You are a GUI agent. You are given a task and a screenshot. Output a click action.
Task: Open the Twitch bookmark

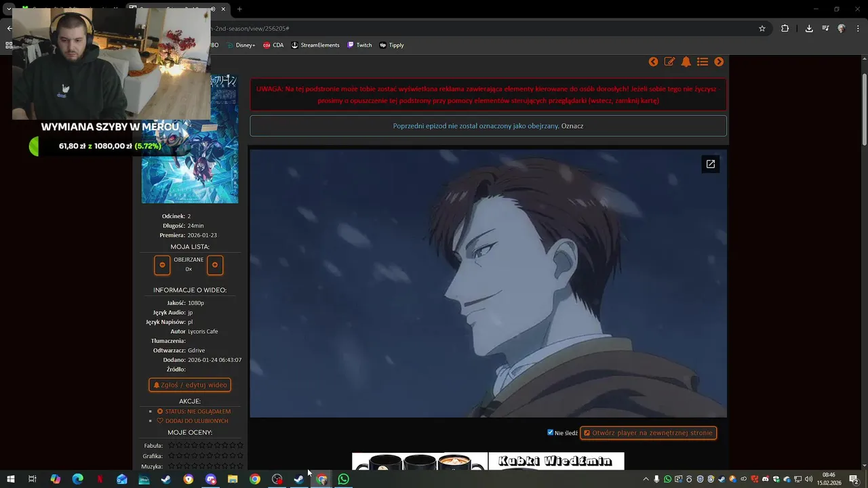[359, 45]
